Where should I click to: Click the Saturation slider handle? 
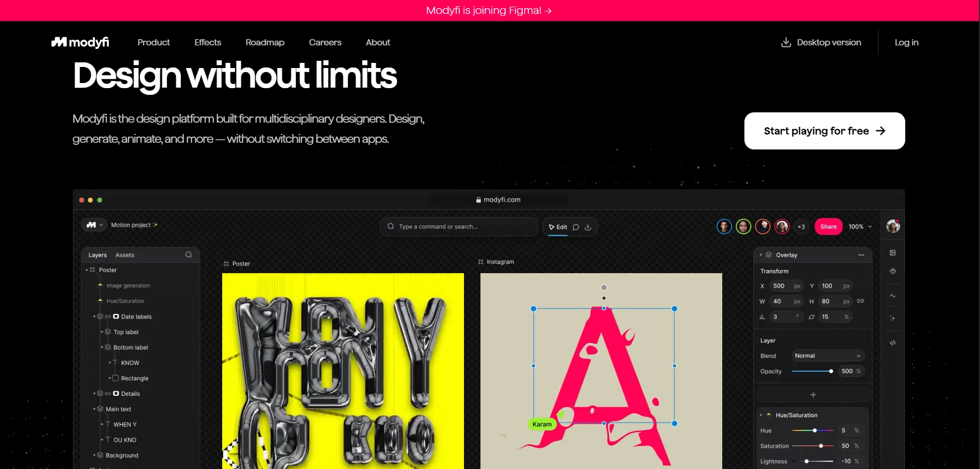(821, 446)
